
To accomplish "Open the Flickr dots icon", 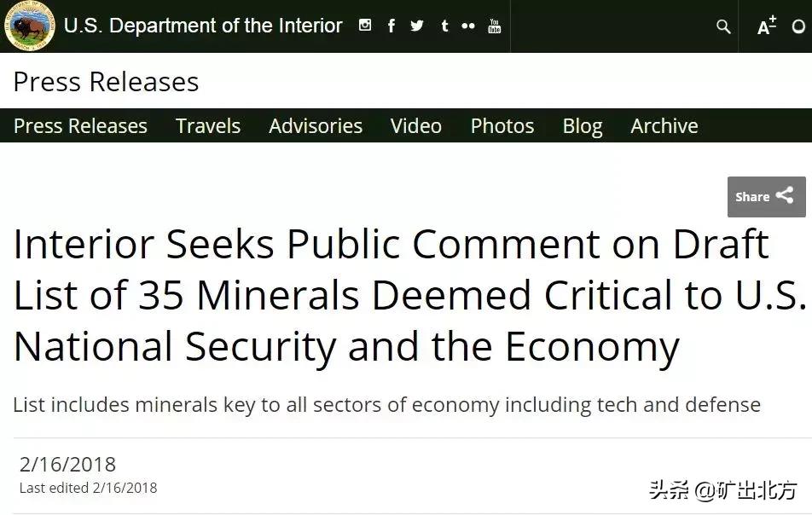I will tap(468, 26).
